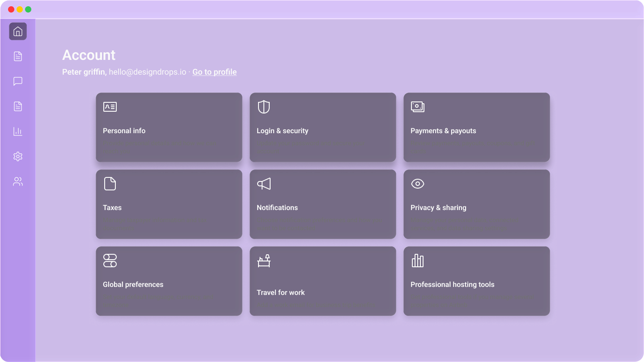Open the Personal info title

click(x=124, y=131)
